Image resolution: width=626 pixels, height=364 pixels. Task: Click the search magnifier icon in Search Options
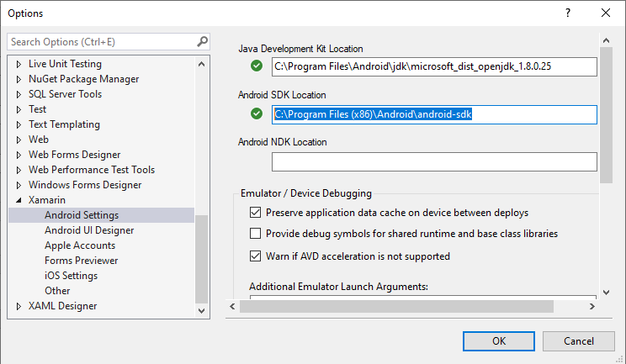coord(203,41)
